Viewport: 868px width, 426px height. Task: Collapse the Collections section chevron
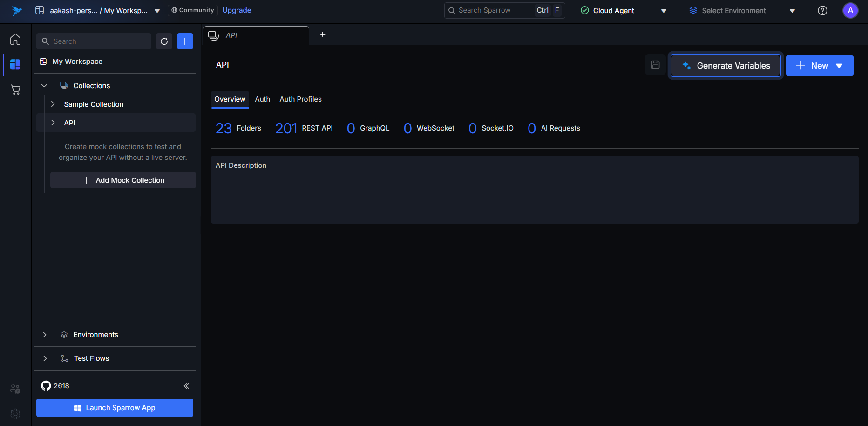(x=45, y=86)
